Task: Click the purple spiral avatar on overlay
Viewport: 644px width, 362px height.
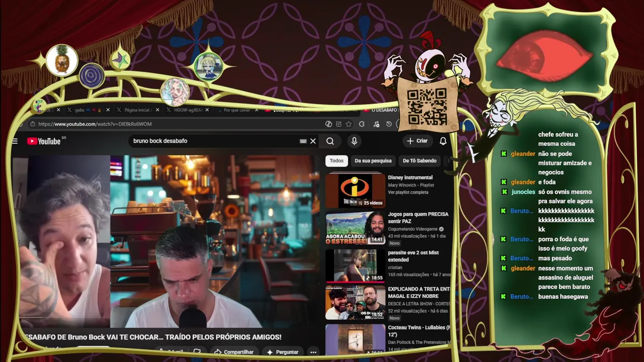Action: [92, 76]
